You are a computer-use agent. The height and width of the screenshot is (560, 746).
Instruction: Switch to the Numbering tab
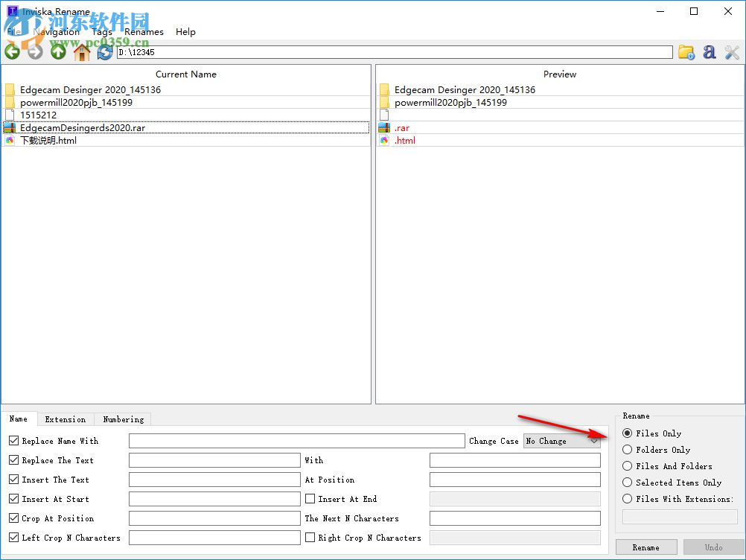pos(124,419)
